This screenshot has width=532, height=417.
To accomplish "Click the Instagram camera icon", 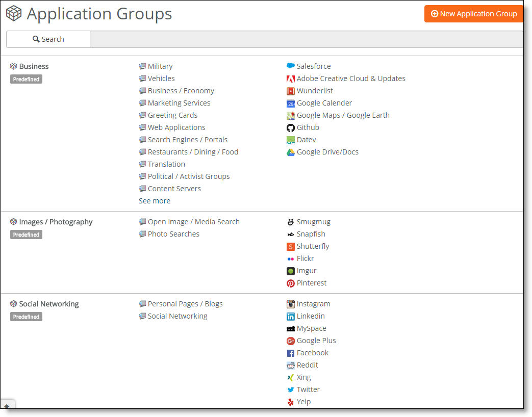I will (x=291, y=304).
